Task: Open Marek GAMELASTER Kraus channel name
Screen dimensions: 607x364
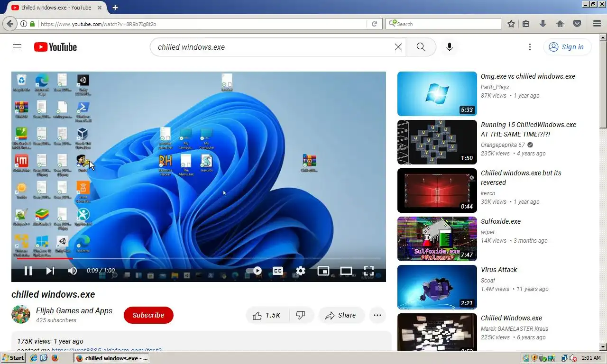Action: click(515, 328)
